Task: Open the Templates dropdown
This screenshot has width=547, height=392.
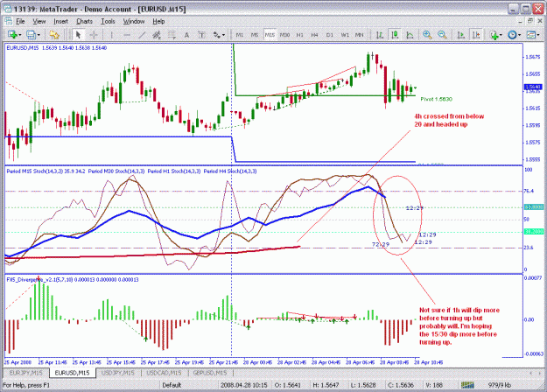Action: click(x=533, y=35)
